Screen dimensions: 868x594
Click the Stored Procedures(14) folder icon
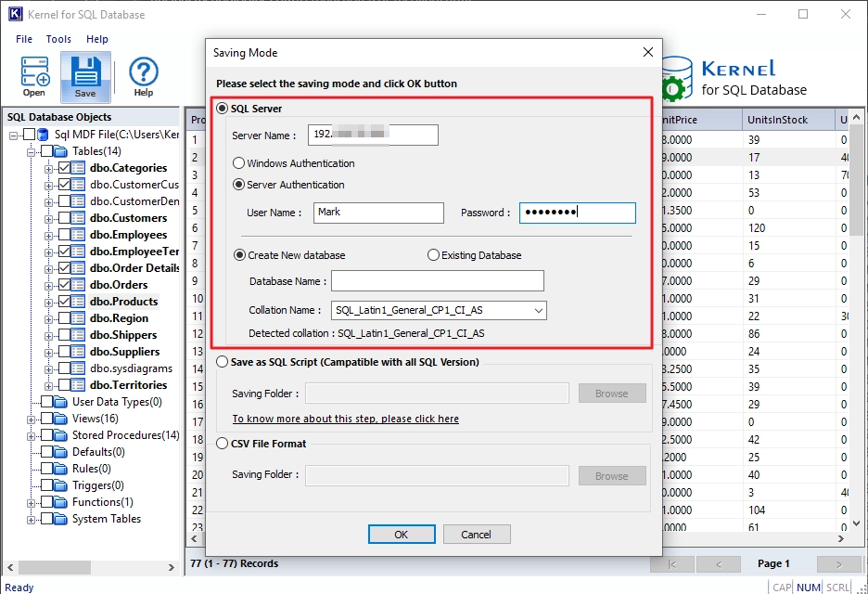tap(60, 435)
